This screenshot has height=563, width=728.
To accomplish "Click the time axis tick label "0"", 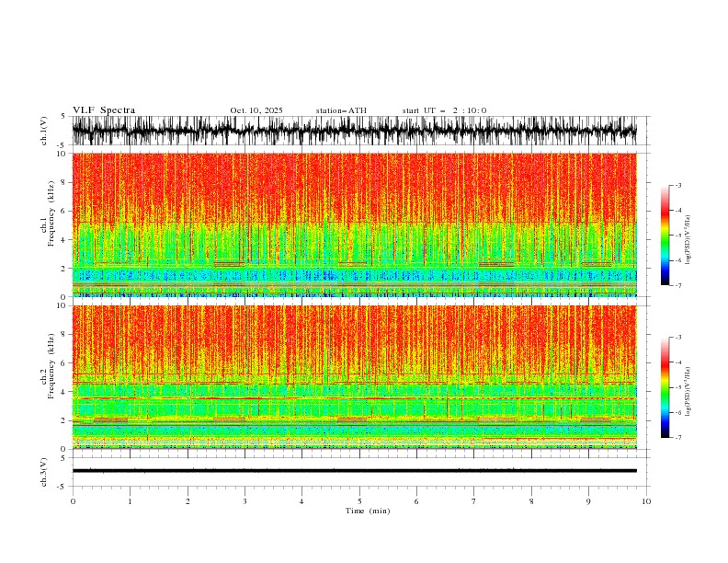I will [x=73, y=501].
